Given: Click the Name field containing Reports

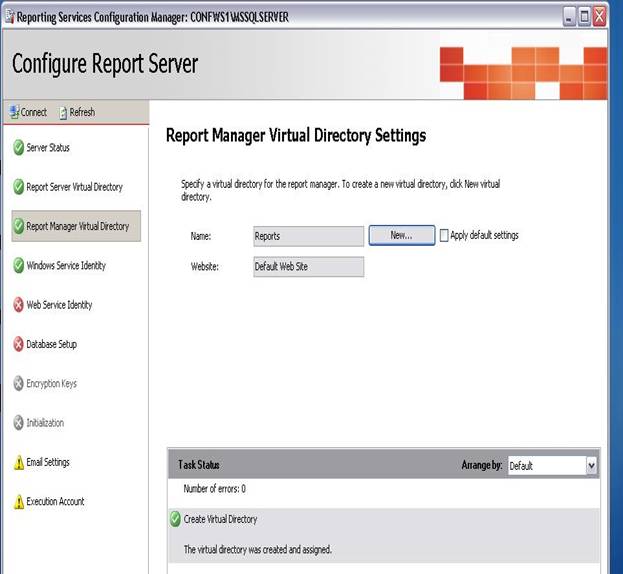Looking at the screenshot, I should click(x=308, y=236).
